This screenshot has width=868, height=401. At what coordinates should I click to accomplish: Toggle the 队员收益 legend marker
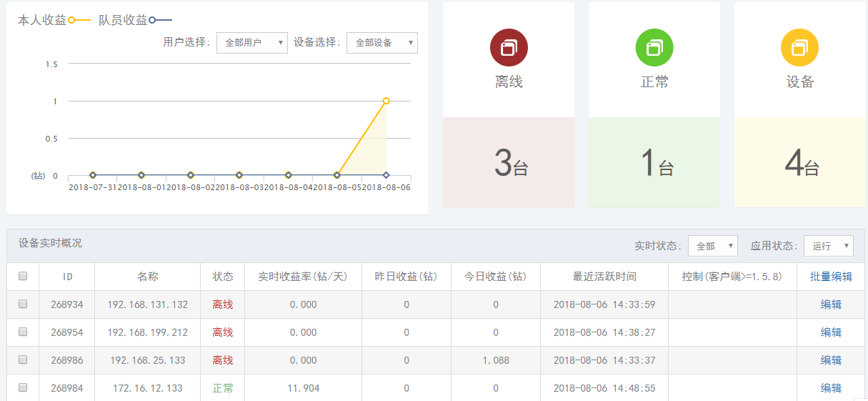click(x=152, y=21)
